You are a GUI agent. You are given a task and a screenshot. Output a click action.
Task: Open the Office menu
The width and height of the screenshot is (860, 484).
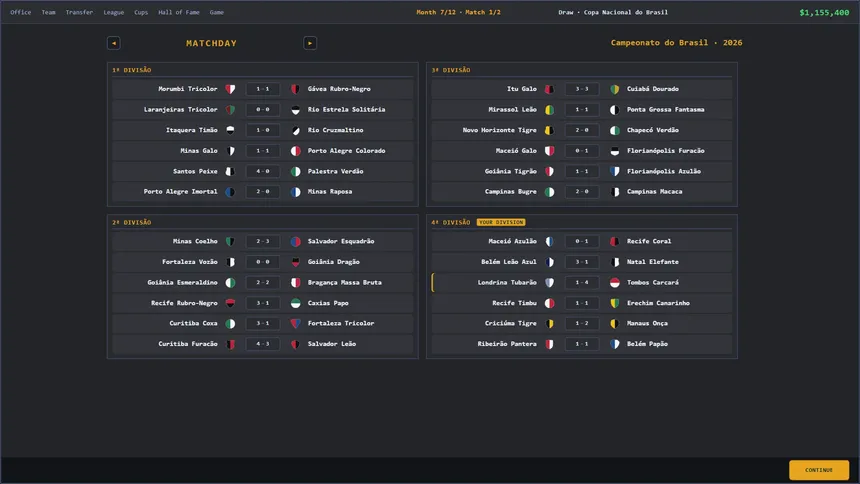[20, 12]
